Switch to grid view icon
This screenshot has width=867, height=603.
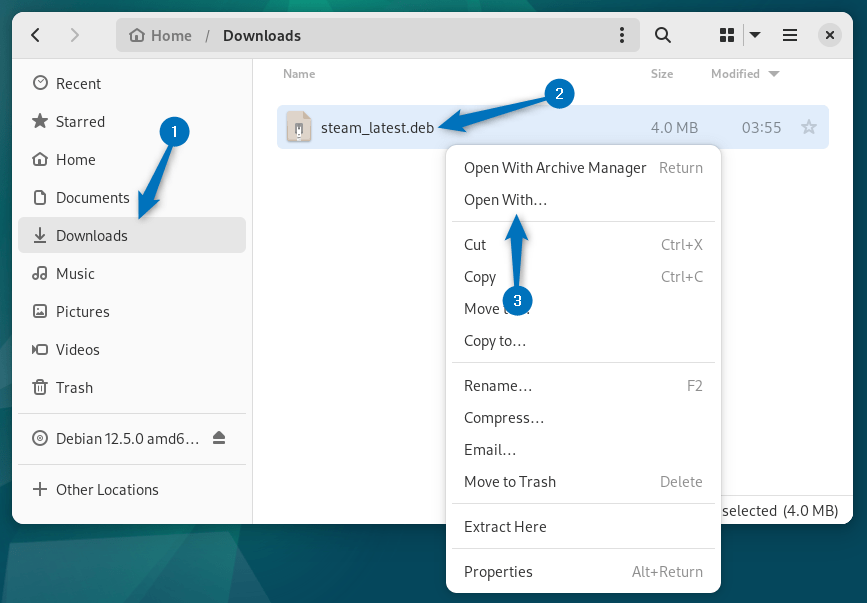click(727, 35)
